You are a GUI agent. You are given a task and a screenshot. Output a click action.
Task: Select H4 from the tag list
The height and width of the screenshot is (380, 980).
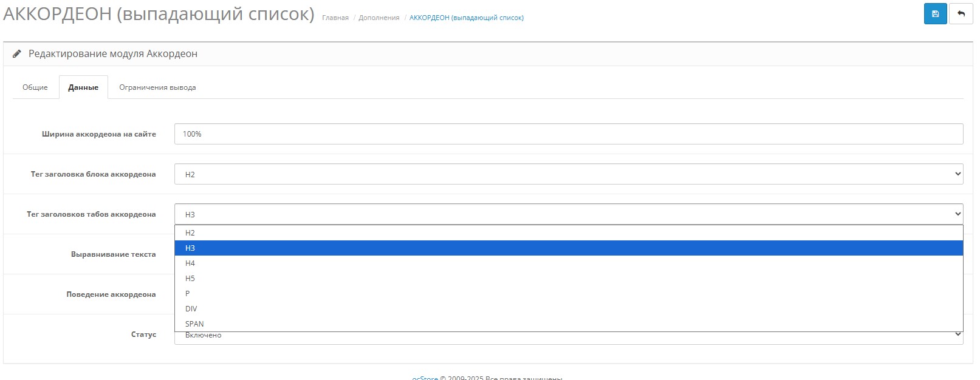(190, 263)
